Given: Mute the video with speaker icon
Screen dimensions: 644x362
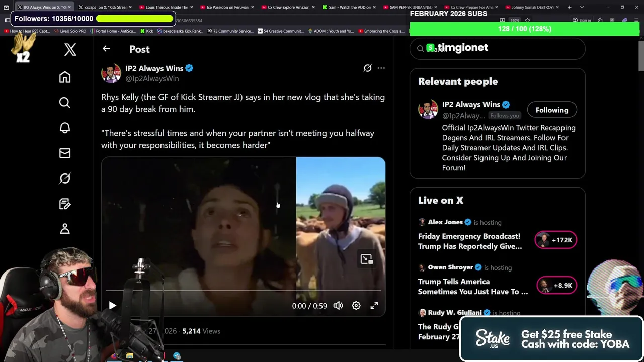Looking at the screenshot, I should point(338,306).
